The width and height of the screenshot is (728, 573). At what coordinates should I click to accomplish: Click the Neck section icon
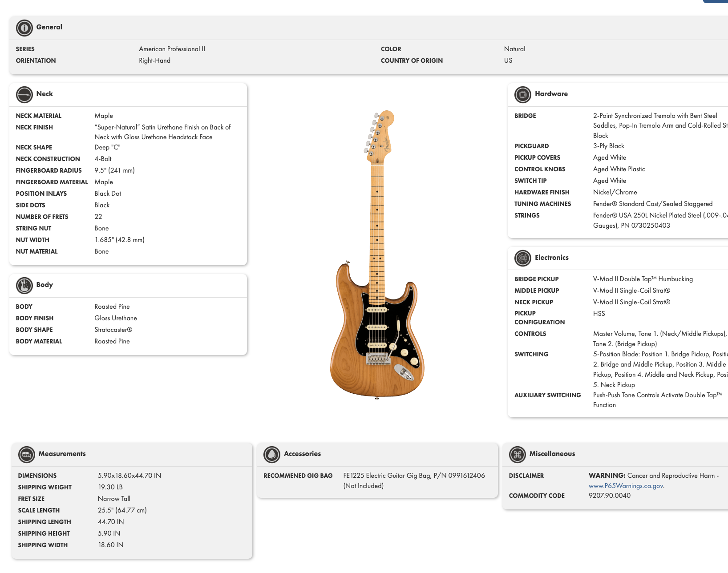(24, 94)
